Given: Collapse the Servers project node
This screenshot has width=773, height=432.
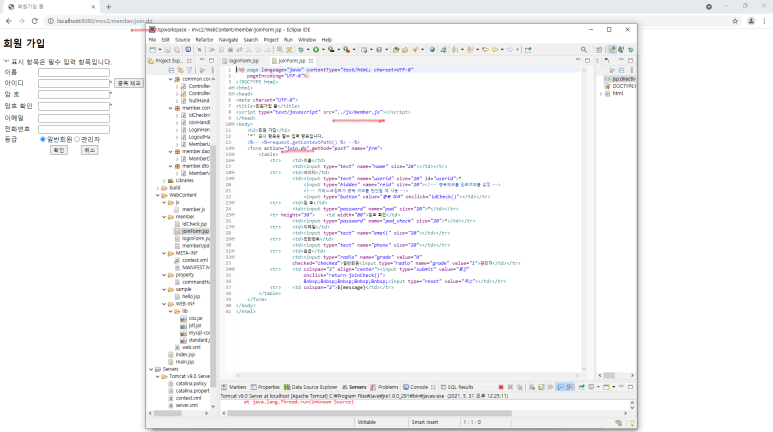Looking at the screenshot, I should pyautogui.click(x=152, y=369).
